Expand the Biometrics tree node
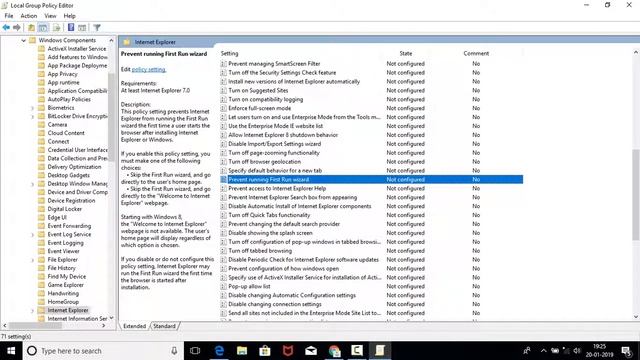Image resolution: width=640 pixels, height=360 pixels. [32, 108]
